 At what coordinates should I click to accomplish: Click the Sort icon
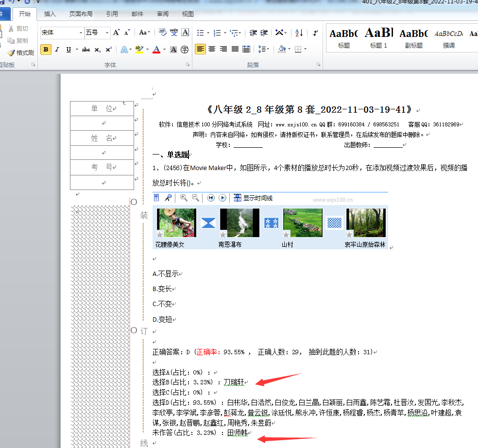(299, 33)
